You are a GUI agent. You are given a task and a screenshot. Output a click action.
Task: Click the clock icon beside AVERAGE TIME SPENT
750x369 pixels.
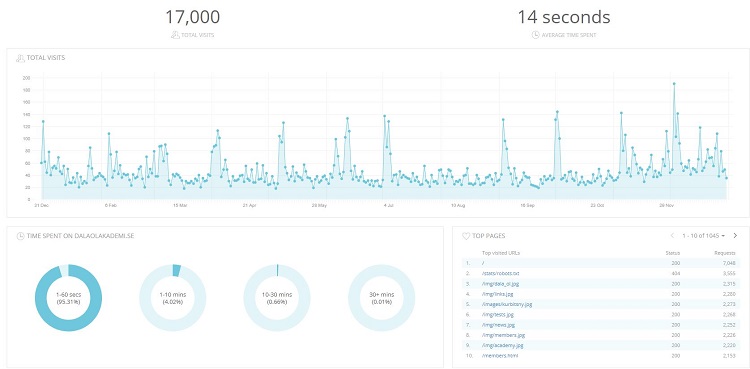pyautogui.click(x=536, y=35)
